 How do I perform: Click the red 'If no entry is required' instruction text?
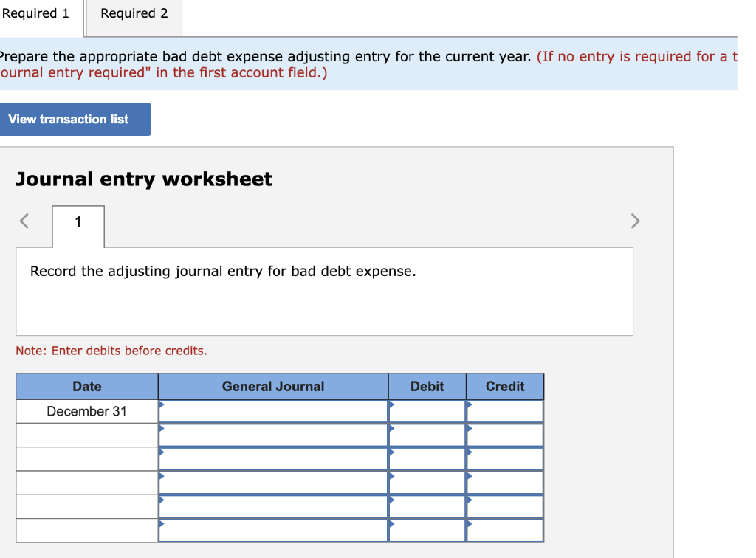[369, 64]
